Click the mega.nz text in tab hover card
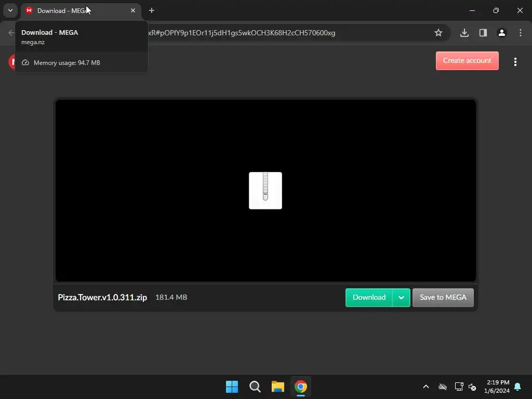 pos(33,42)
